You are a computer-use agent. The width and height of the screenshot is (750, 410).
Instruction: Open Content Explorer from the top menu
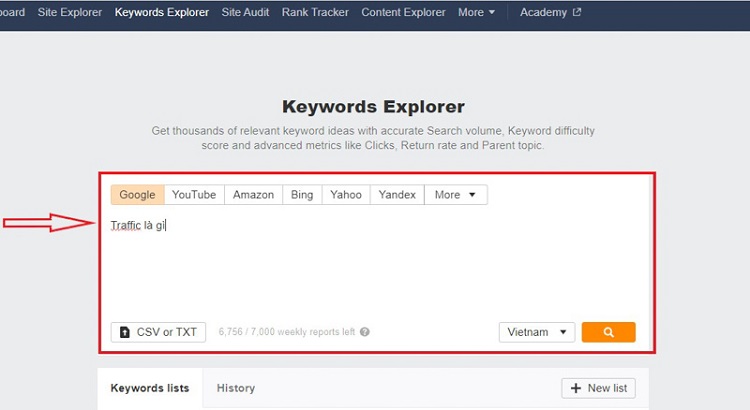coord(403,12)
